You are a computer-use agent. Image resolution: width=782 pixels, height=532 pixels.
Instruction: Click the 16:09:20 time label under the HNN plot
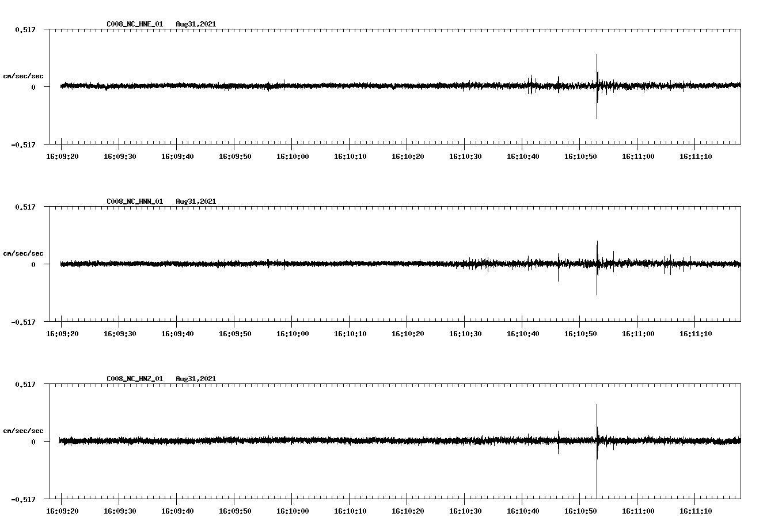pyautogui.click(x=62, y=334)
